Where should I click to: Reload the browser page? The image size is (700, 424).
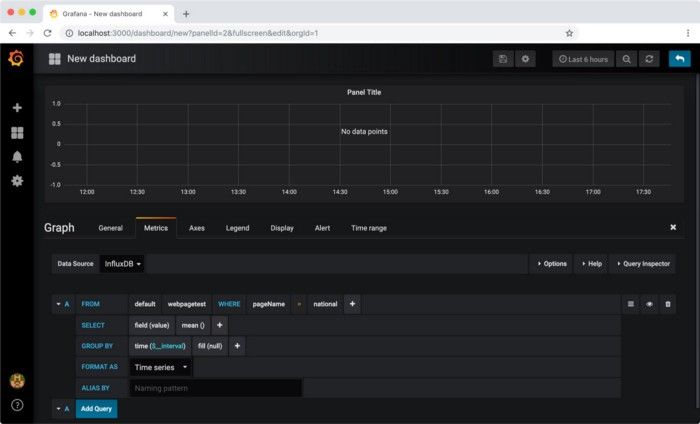pyautogui.click(x=47, y=33)
